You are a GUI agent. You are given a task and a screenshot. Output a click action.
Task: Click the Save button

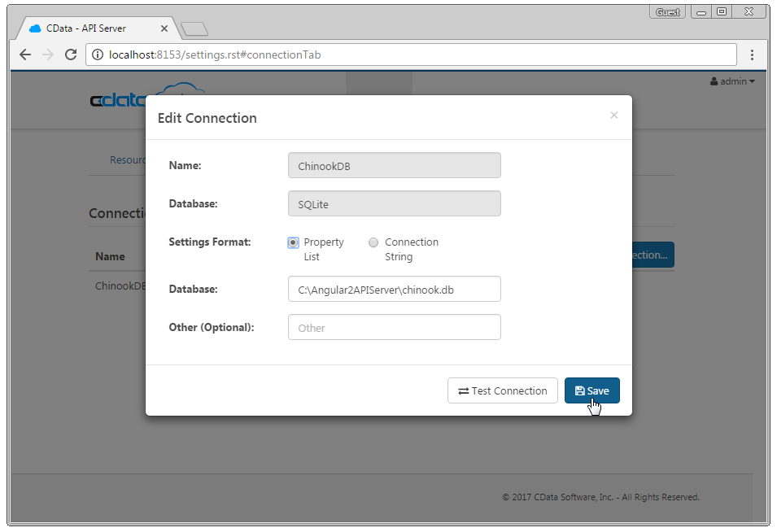pyautogui.click(x=591, y=390)
